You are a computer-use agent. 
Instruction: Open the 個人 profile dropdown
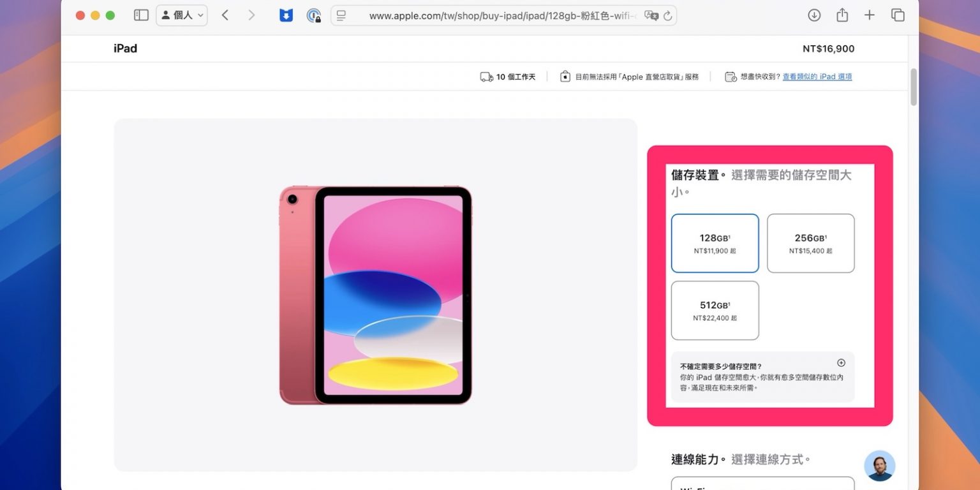[x=182, y=15]
